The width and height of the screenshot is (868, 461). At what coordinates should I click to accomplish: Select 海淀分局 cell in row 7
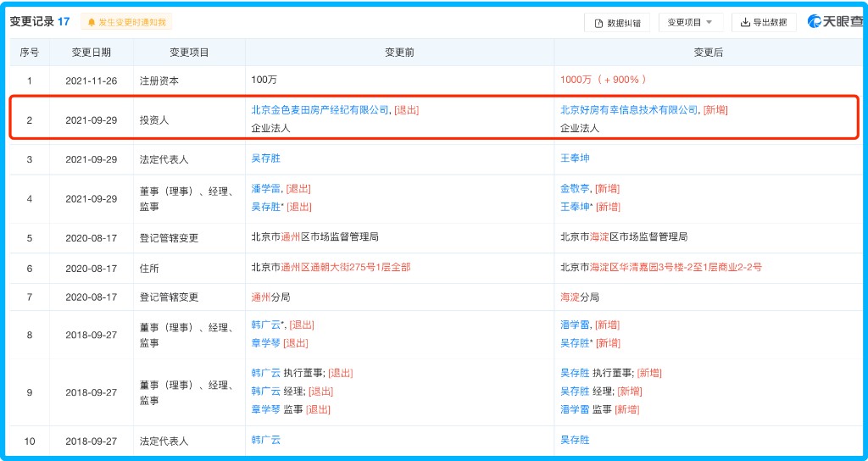tap(709, 297)
